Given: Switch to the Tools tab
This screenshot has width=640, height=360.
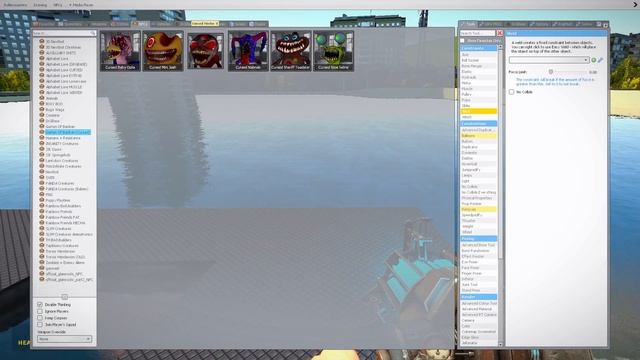Looking at the screenshot, I should (468, 24).
